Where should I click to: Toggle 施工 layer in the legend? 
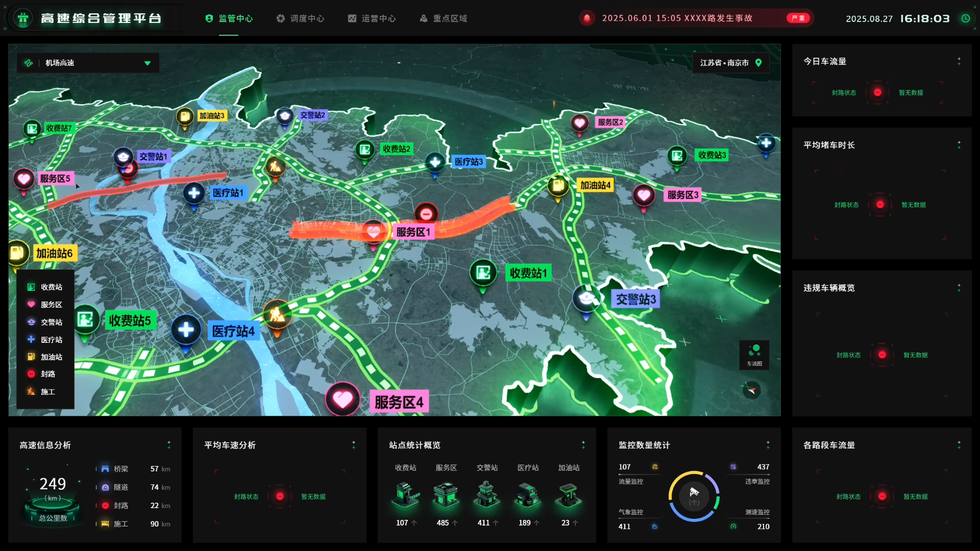click(x=41, y=392)
